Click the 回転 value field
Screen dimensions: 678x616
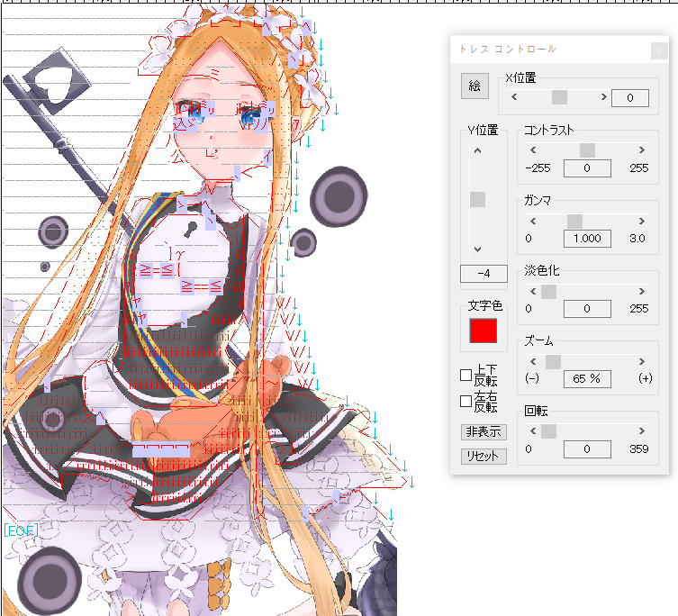(587, 449)
